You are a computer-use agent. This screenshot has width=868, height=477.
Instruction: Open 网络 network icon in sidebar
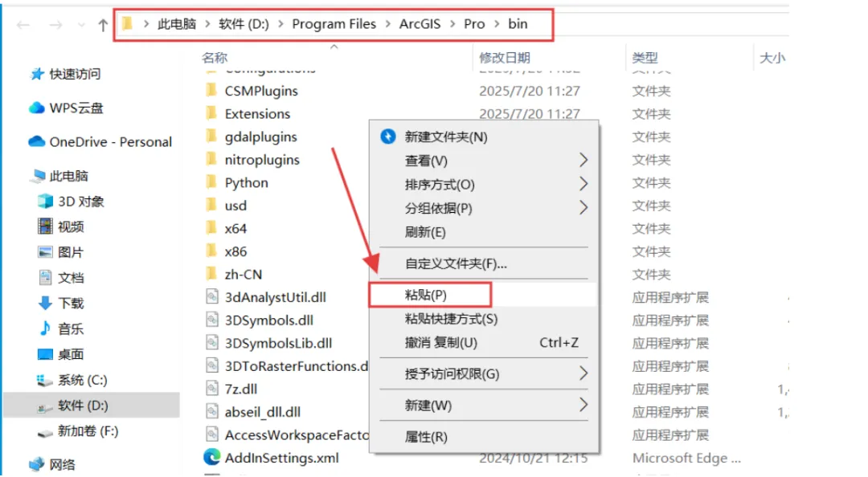coord(37,464)
